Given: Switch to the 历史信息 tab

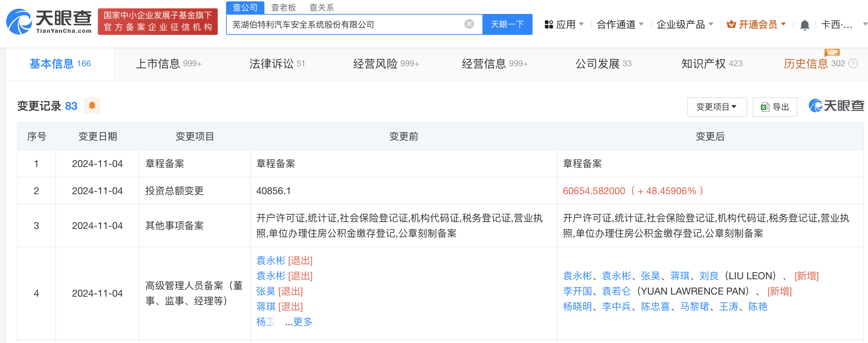Looking at the screenshot, I should click(814, 64).
